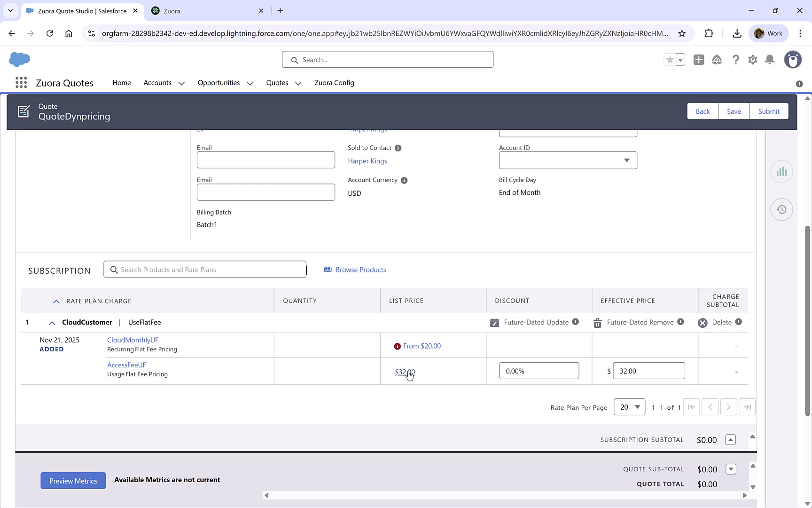Open the Harper Kings contact link
Viewport: 812px width, 508px height.
[367, 161]
